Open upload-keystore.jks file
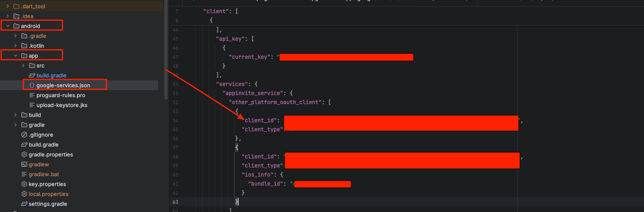Image resolution: width=644 pixels, height=212 pixels. (62, 105)
